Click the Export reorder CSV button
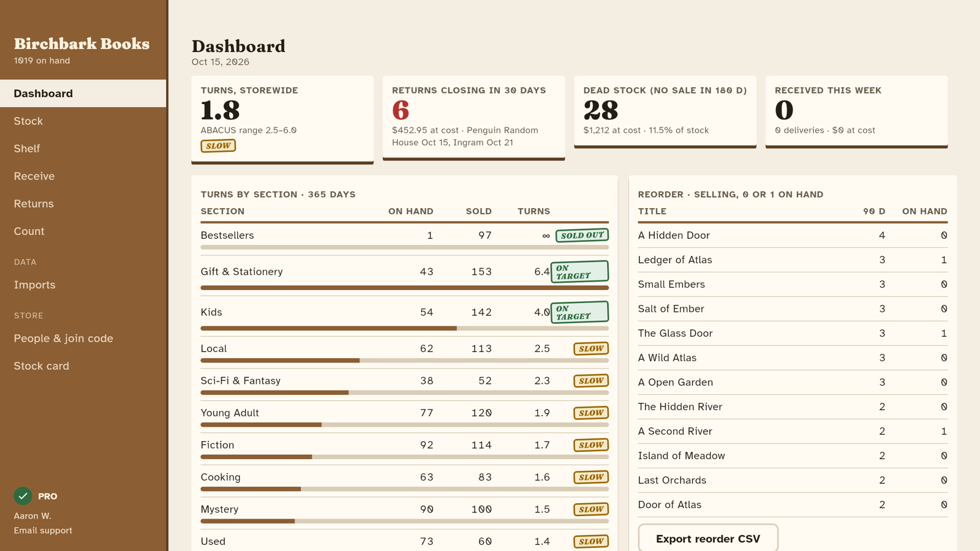The width and height of the screenshot is (980, 551). coord(708,538)
